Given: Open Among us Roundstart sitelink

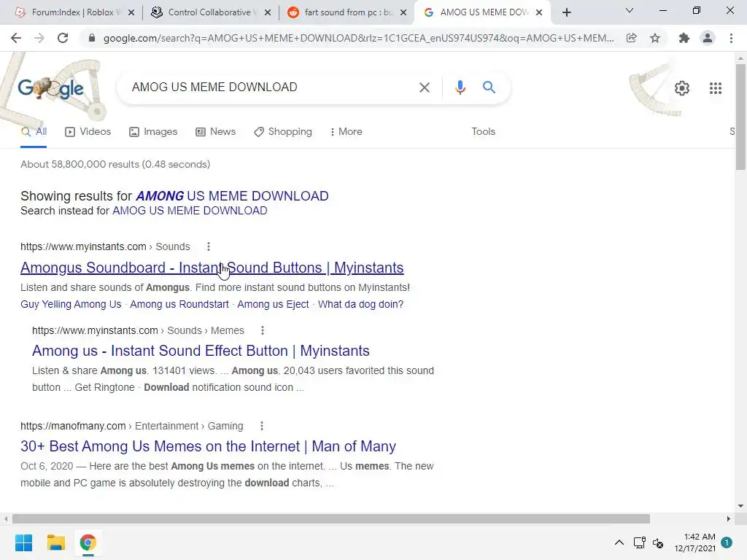Looking at the screenshot, I should click(179, 304).
